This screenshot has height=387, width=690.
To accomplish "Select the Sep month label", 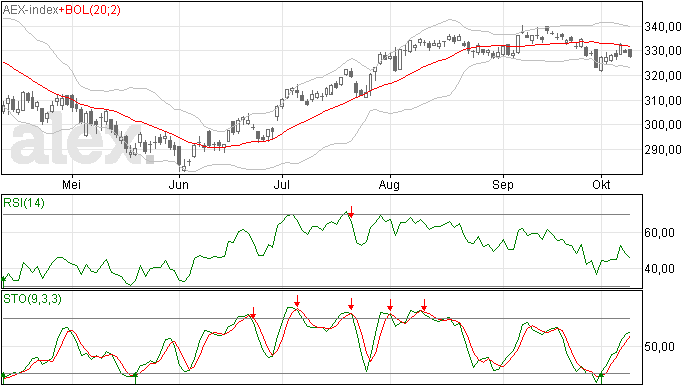I will (x=503, y=184).
